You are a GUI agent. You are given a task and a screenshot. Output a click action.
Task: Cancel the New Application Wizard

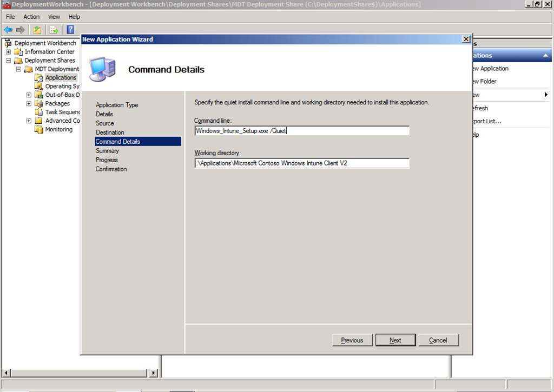click(438, 340)
